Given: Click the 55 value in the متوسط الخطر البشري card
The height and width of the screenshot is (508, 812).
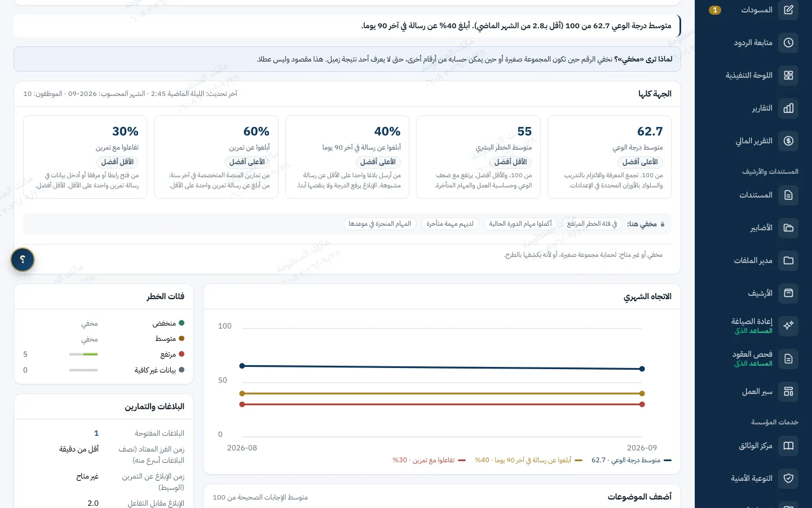Looking at the screenshot, I should point(524,132).
